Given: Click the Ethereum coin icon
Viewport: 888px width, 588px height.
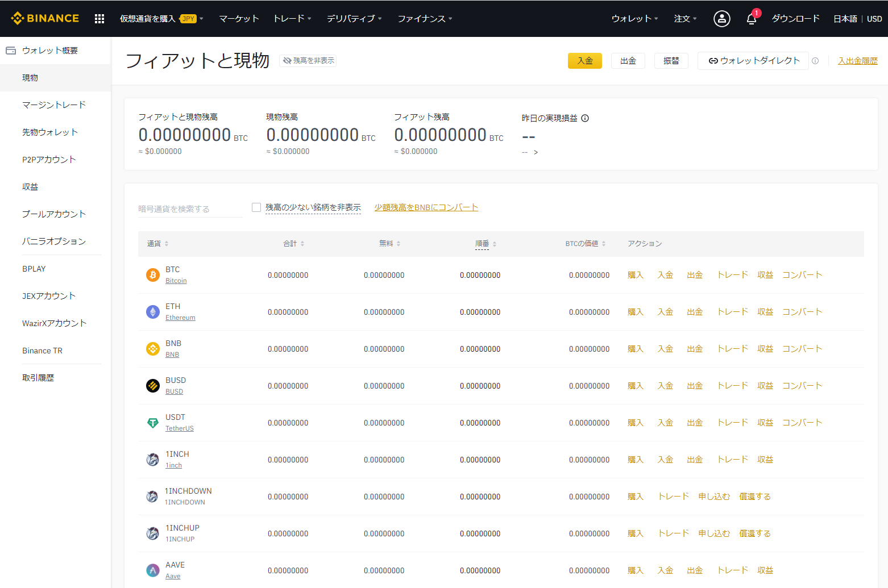Looking at the screenshot, I should point(153,312).
